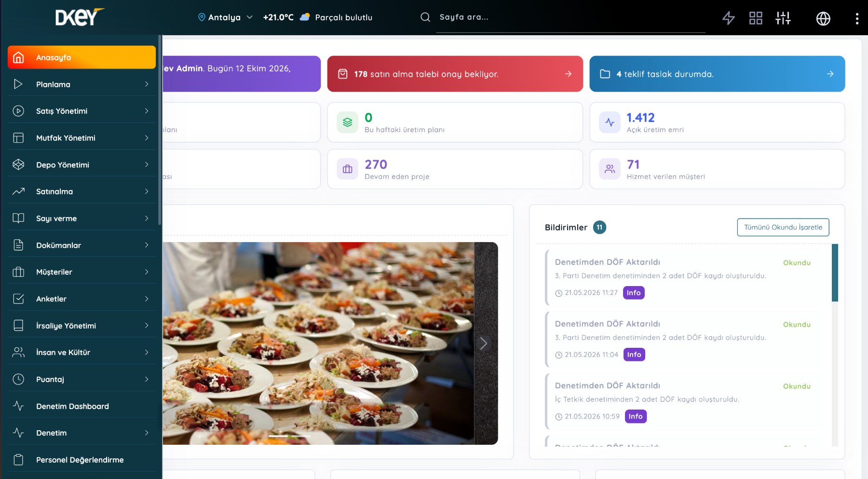Open Denetim Dashboard in the sidebar
Viewport: 868px width, 479px height.
coord(81,406)
